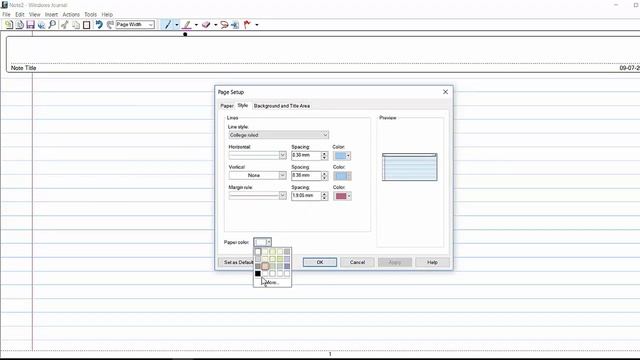Click the Paste clipboard icon
Viewport: 640px width, 360px height.
[87, 25]
